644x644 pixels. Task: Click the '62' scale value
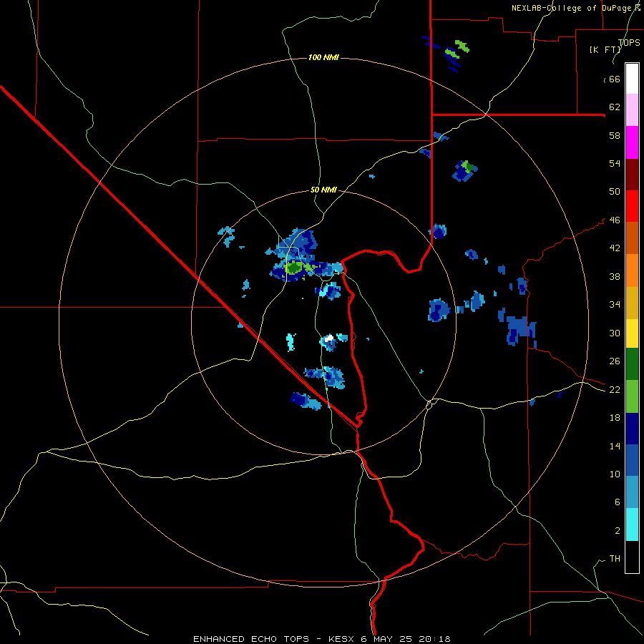click(x=615, y=107)
